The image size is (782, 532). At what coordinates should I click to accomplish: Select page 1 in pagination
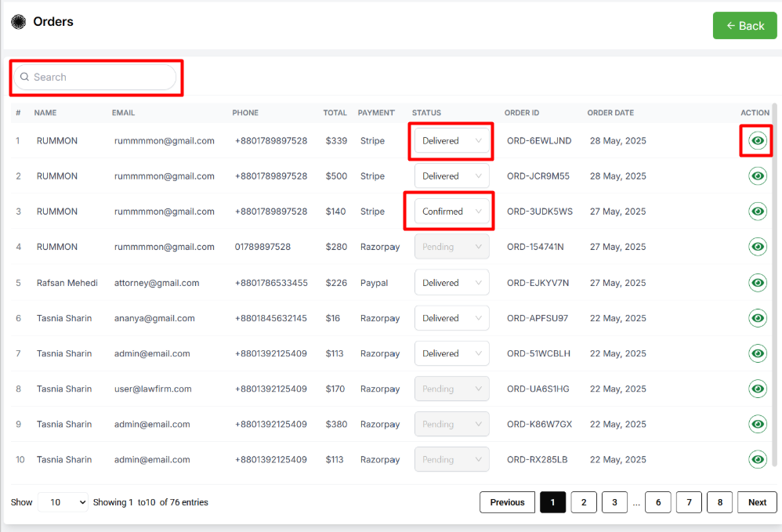[552, 502]
